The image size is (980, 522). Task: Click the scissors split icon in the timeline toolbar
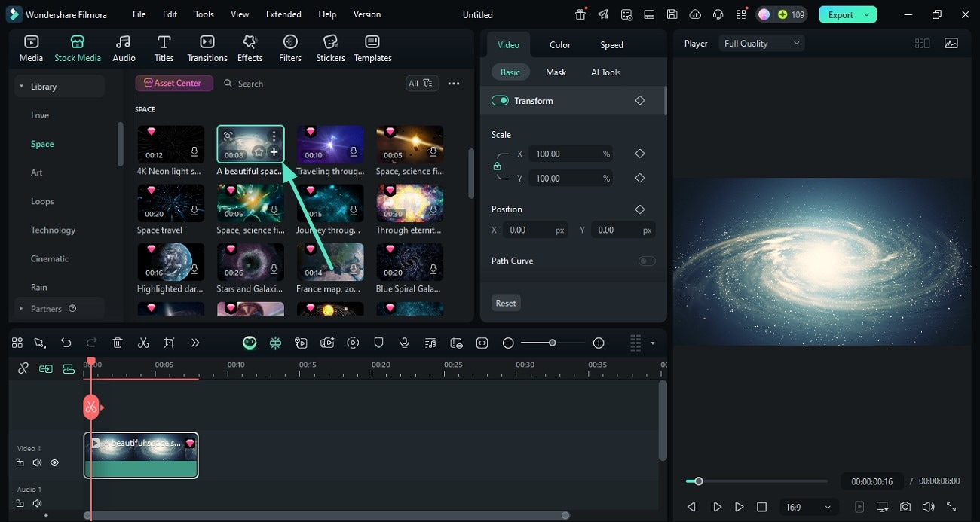143,343
